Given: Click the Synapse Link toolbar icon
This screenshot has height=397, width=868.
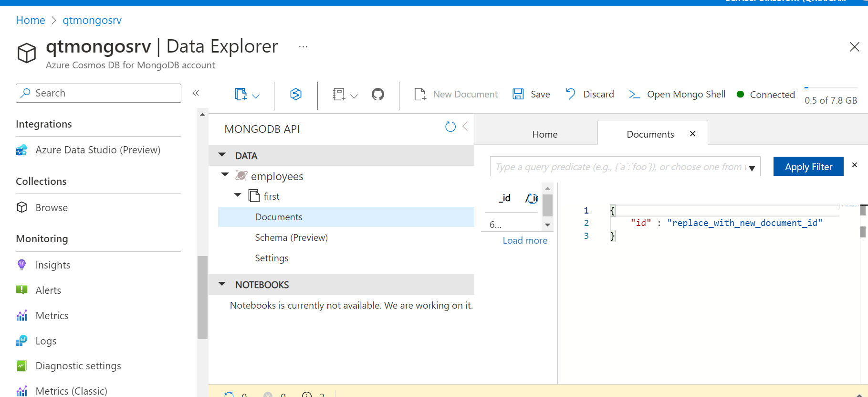Looking at the screenshot, I should click(296, 94).
